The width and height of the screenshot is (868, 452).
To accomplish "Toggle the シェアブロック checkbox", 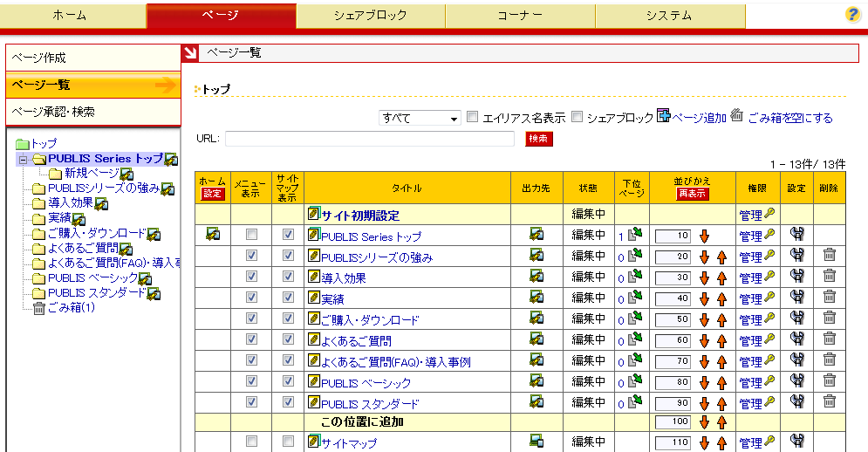I will 577,117.
